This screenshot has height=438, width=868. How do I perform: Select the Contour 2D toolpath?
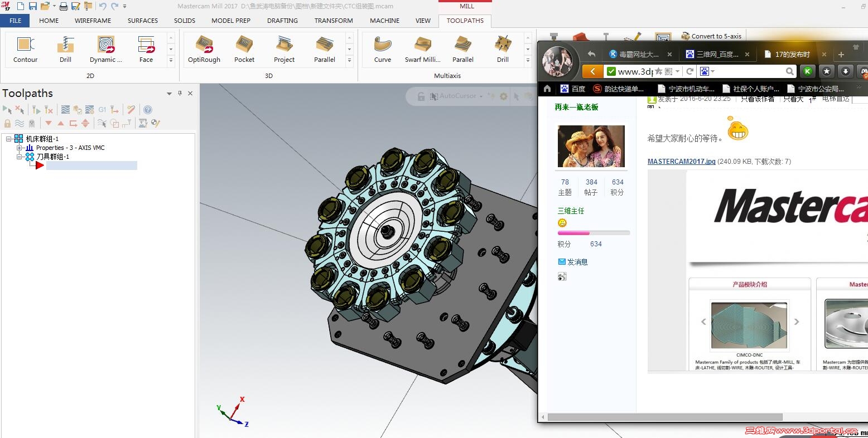point(26,49)
